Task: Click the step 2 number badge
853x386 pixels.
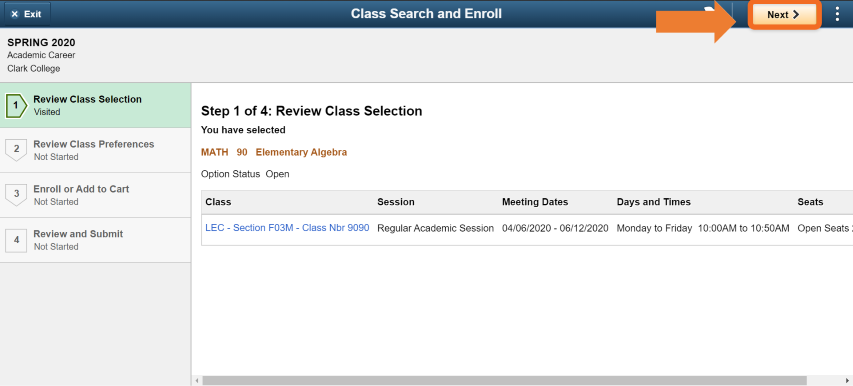Action: pyautogui.click(x=16, y=150)
